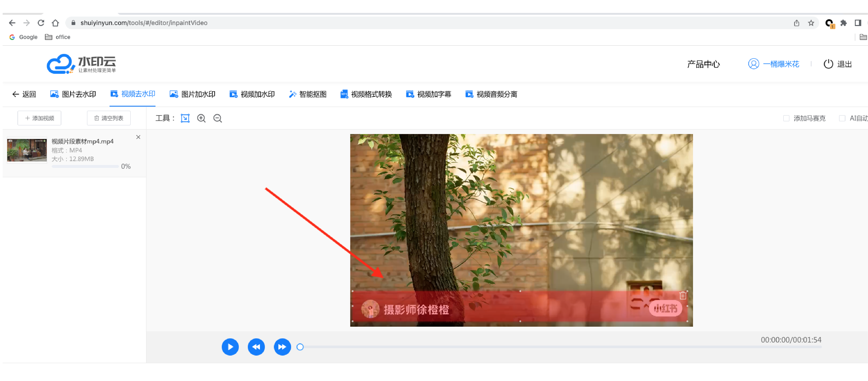The width and height of the screenshot is (868, 381).
Task: Click the playback position handle
Action: pos(300,347)
